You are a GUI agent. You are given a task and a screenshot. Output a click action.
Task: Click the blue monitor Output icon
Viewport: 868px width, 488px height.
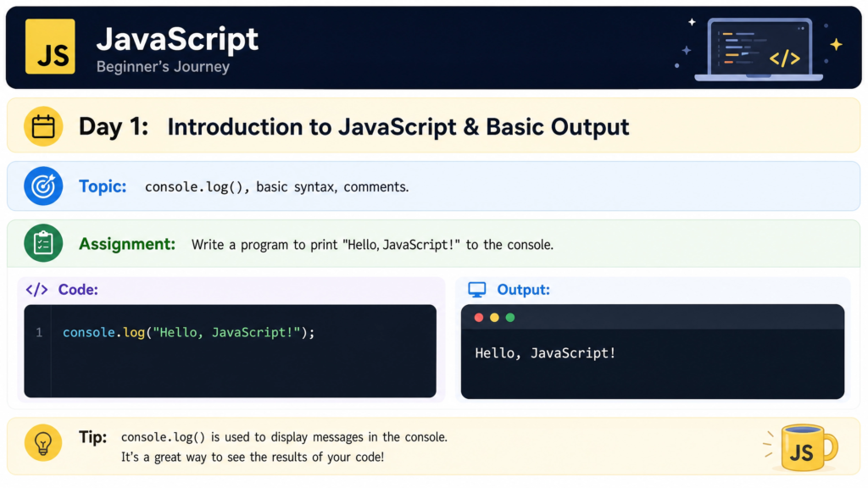(x=476, y=290)
